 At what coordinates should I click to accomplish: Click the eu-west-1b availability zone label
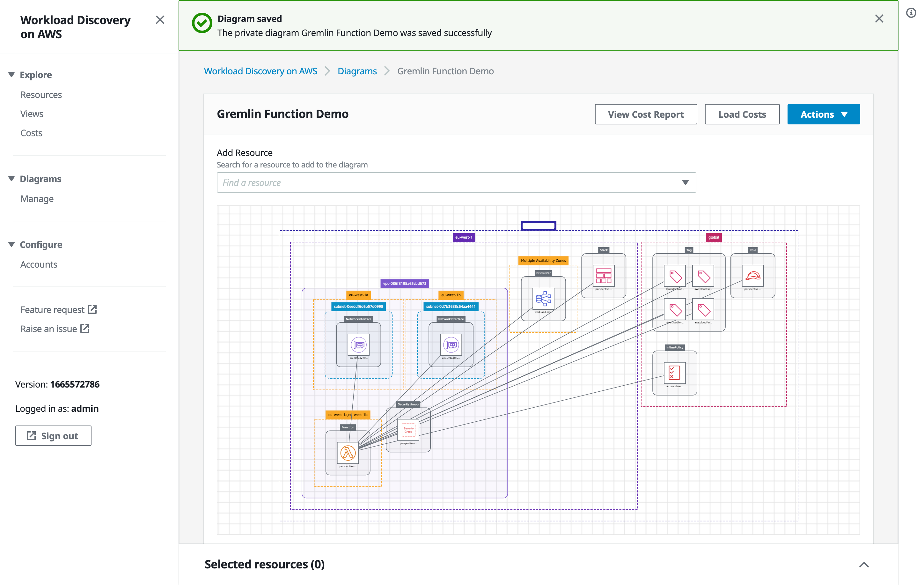pyautogui.click(x=451, y=295)
